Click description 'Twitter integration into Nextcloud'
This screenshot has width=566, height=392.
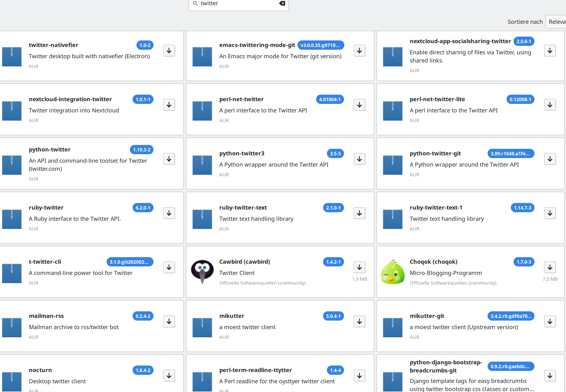[74, 110]
